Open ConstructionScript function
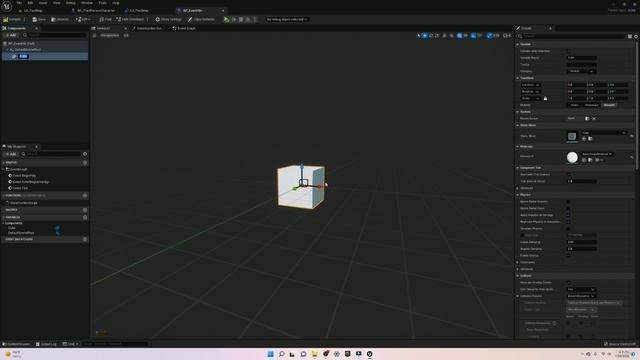The width and height of the screenshot is (640, 360). (22, 203)
